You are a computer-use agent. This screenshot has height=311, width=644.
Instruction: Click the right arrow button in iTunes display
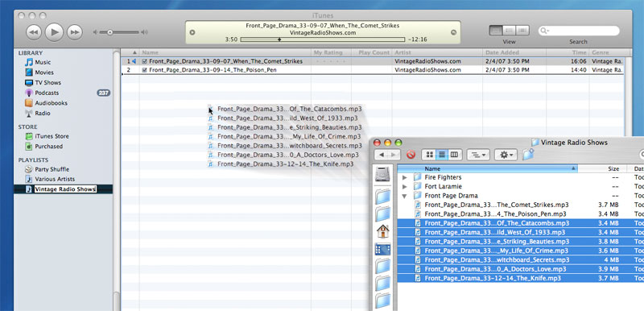(x=453, y=32)
